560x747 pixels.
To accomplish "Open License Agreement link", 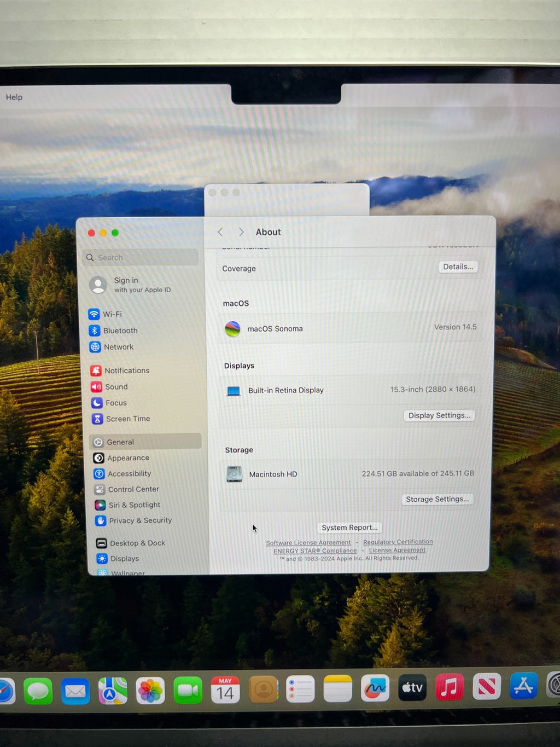I will pos(397,550).
